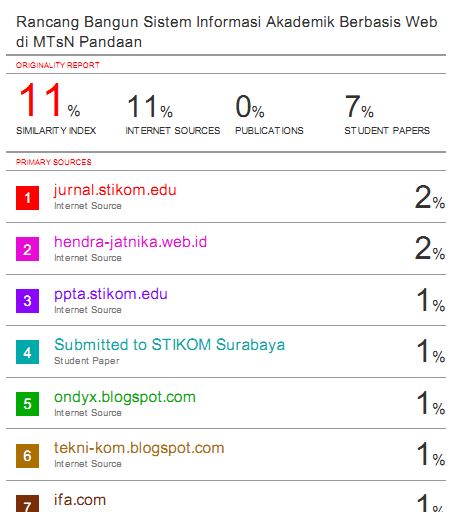Viewport: 462px width, 512px height.
Task: Click the purple source number 3 badge
Action: coord(27,301)
